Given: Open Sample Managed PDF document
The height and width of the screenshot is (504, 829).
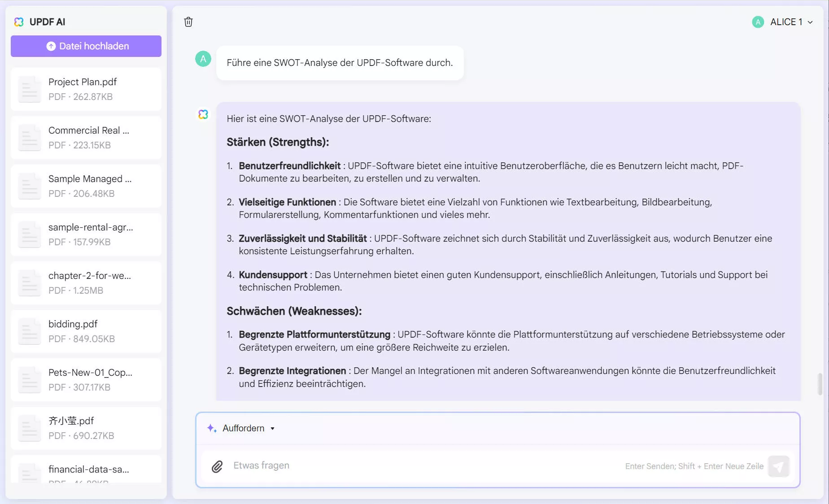Looking at the screenshot, I should (x=86, y=186).
